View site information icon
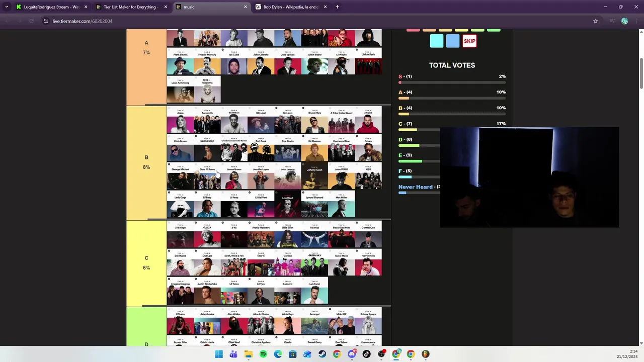The image size is (644, 362). point(45,21)
